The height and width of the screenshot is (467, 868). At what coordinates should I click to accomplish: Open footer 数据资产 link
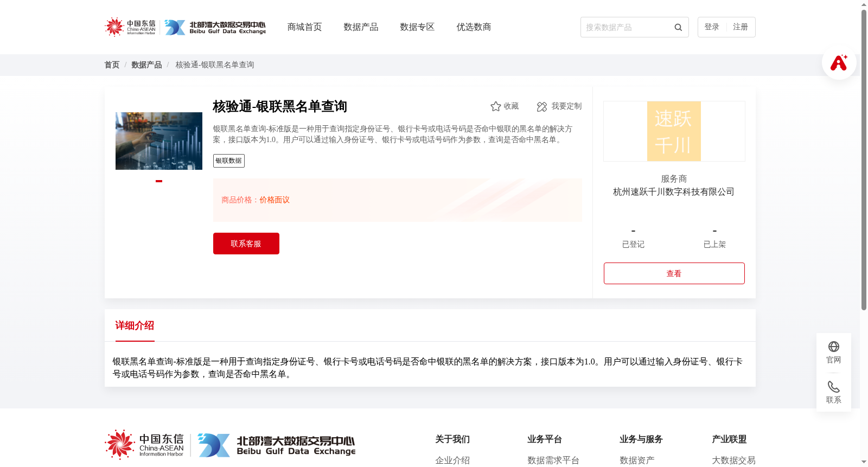pyautogui.click(x=637, y=460)
